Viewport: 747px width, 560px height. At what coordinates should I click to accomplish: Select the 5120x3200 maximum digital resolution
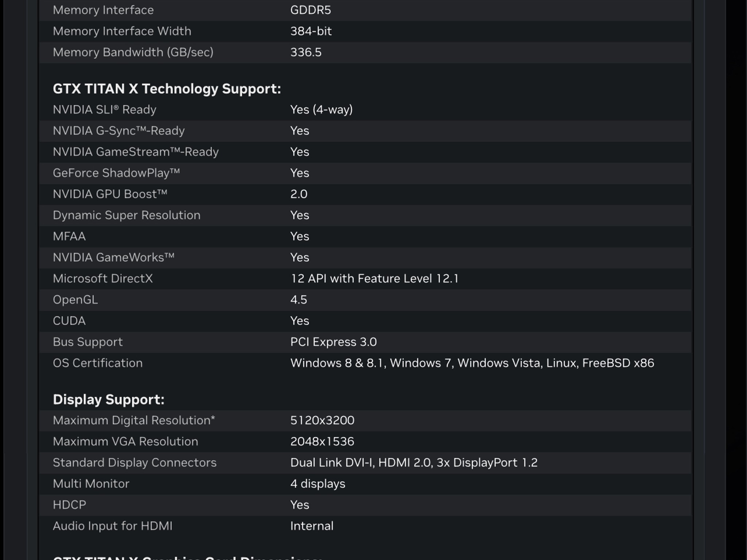tap(322, 421)
